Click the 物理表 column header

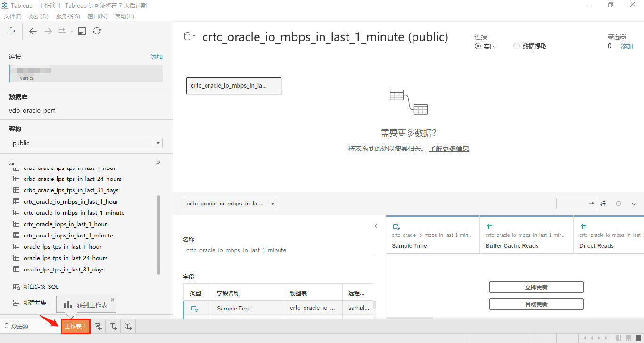pos(313,293)
